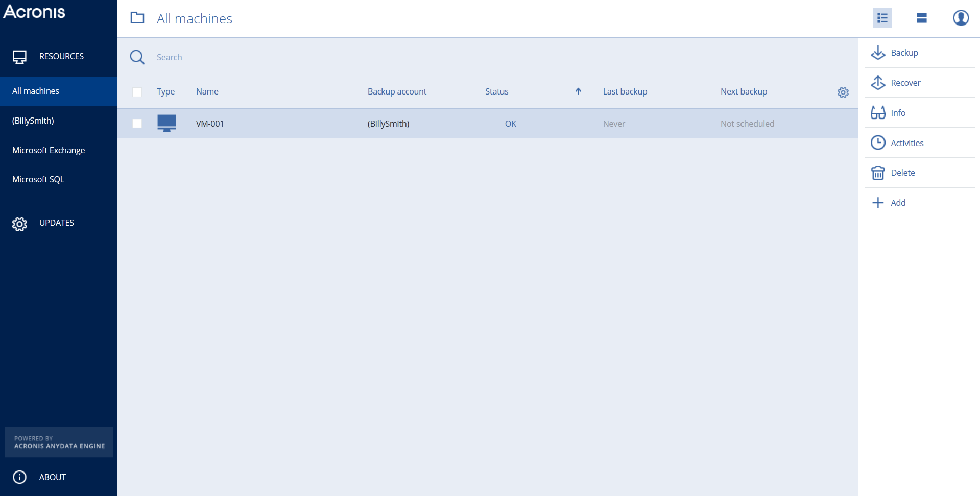Click the Backup download arrow icon
Image resolution: width=980 pixels, height=496 pixels.
tap(878, 53)
